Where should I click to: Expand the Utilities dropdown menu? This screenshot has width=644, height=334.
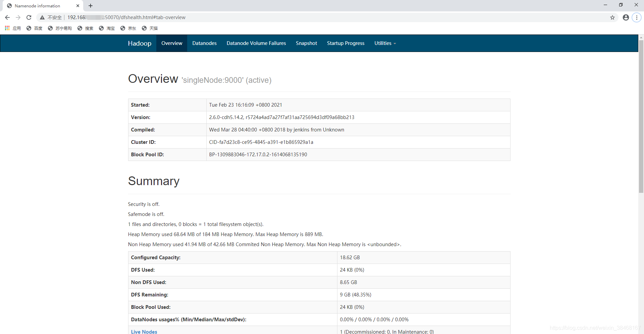tap(385, 43)
